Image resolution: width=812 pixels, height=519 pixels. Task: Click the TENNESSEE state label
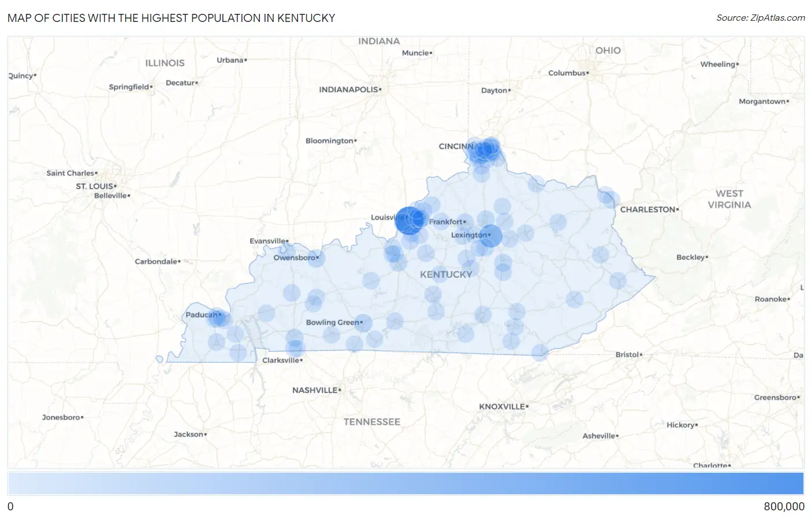[x=372, y=422]
